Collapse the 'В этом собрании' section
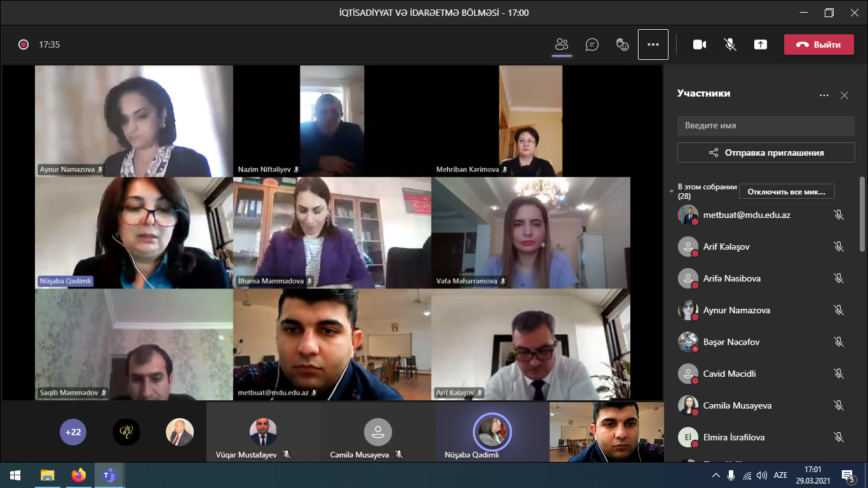 [x=672, y=191]
